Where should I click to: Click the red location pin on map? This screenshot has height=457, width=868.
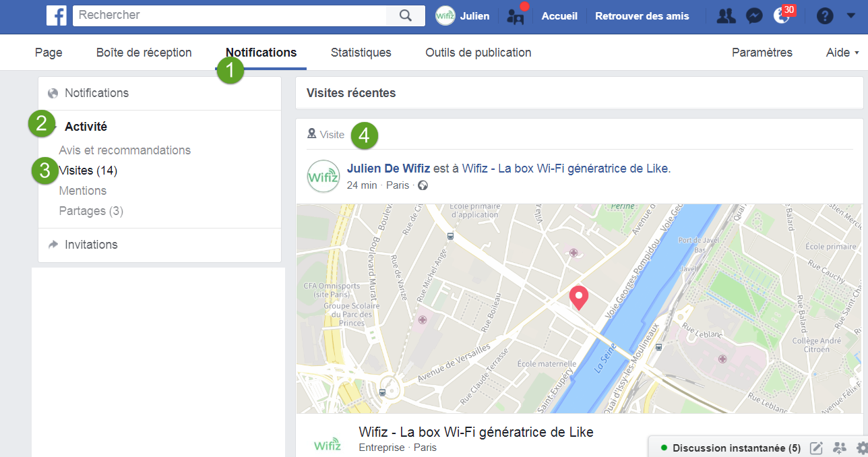[578, 297]
